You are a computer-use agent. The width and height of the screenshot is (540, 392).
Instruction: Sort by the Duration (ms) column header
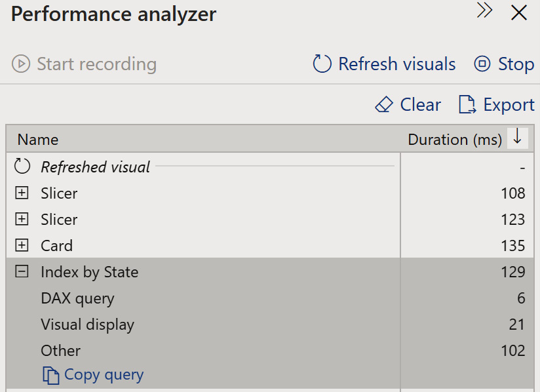[454, 140]
